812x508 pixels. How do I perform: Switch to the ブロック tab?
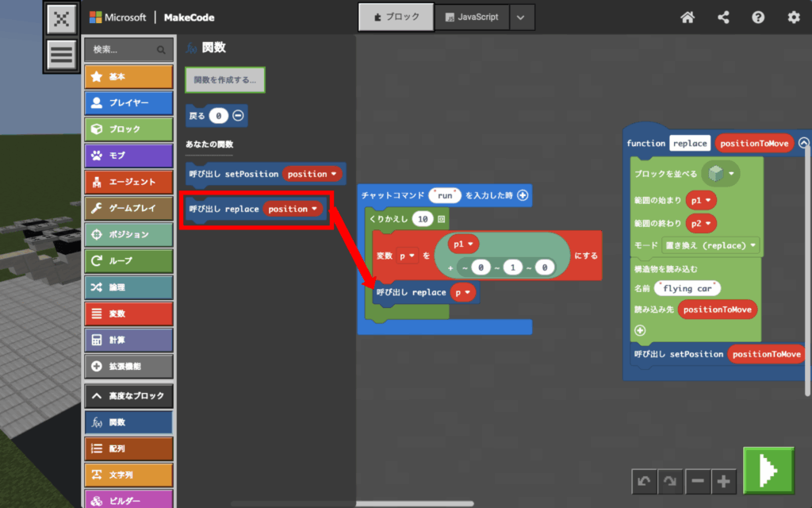click(x=396, y=17)
